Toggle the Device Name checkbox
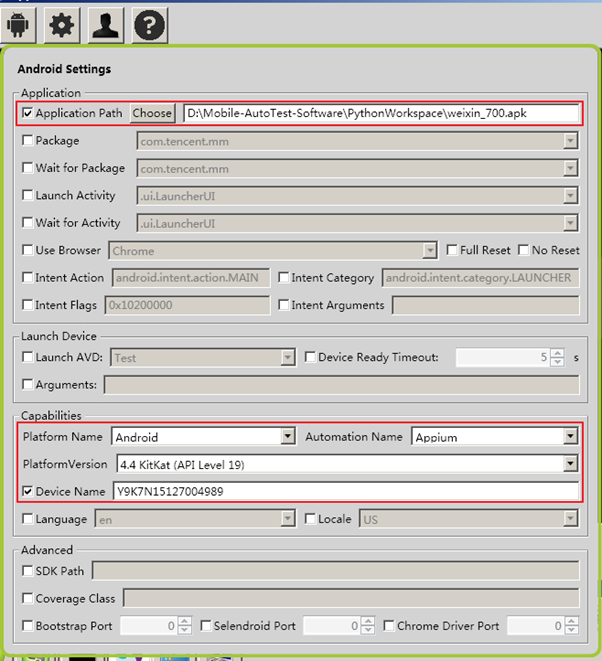This screenshot has width=602, height=661. (x=28, y=492)
